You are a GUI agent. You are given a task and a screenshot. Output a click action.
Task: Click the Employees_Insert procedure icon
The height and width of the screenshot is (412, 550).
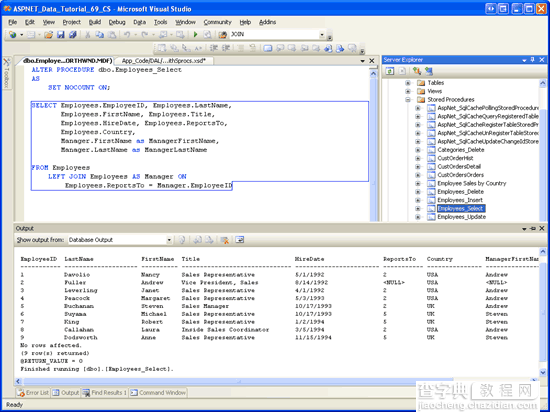pyautogui.click(x=431, y=200)
